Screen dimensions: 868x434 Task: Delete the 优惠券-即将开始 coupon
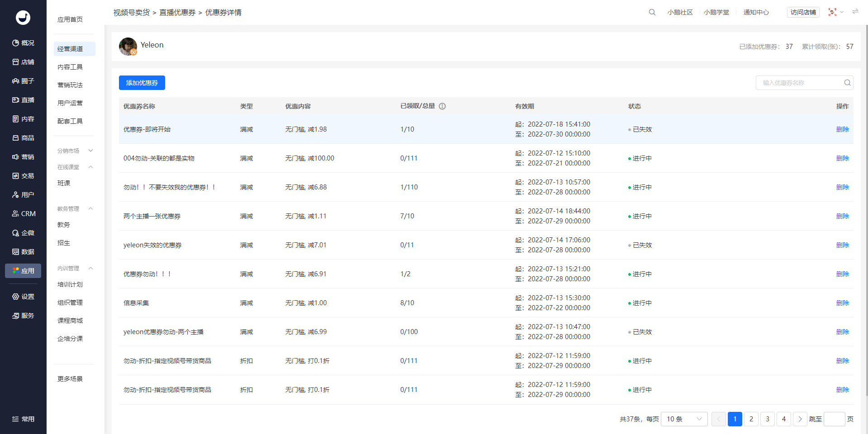(843, 129)
